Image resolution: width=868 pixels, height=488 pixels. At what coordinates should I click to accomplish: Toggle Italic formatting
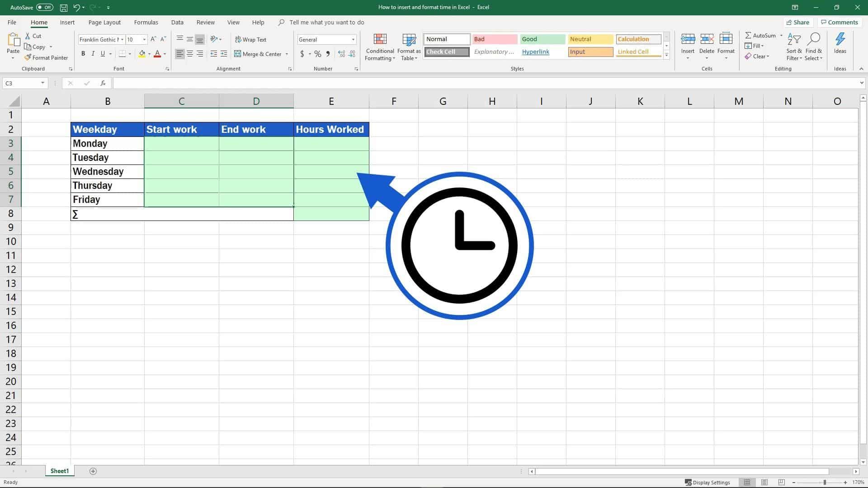93,54
